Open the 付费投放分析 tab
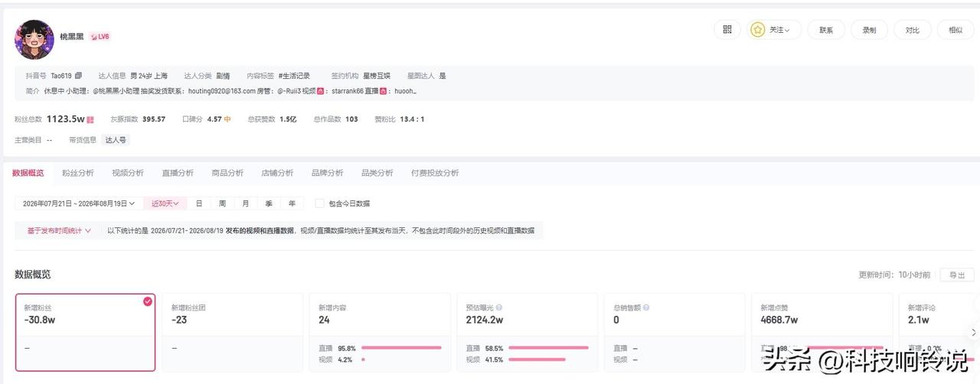Viewport: 980px width, 384px height. click(435, 173)
